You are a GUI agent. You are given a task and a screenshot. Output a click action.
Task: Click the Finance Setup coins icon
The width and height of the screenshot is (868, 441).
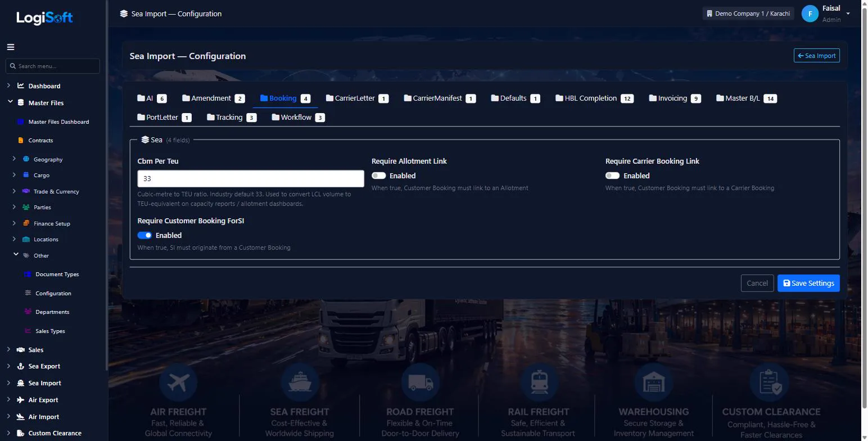pyautogui.click(x=26, y=223)
